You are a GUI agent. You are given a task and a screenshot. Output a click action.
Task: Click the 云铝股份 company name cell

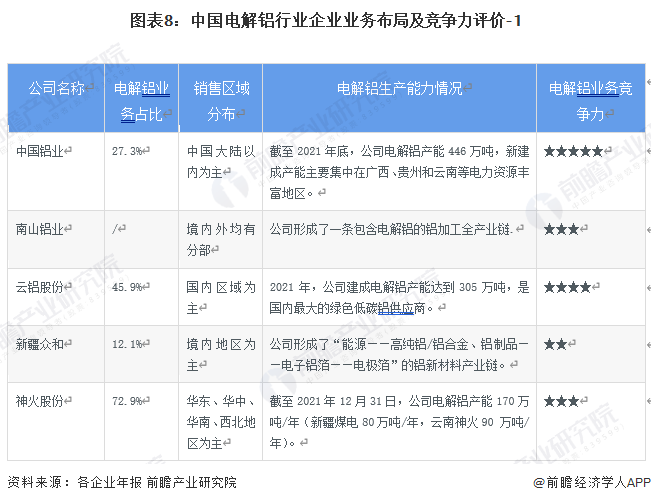click(x=42, y=286)
